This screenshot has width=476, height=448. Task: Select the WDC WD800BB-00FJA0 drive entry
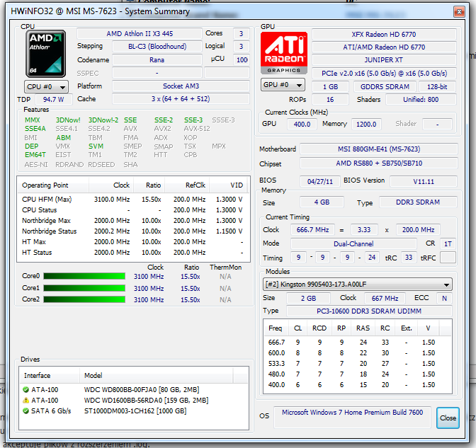point(134,390)
